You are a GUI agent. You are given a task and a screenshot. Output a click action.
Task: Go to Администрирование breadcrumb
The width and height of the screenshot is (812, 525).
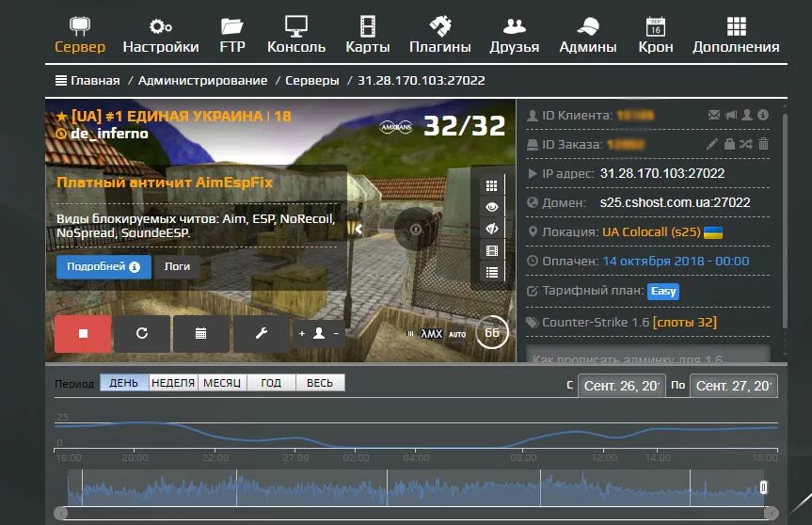(202, 81)
